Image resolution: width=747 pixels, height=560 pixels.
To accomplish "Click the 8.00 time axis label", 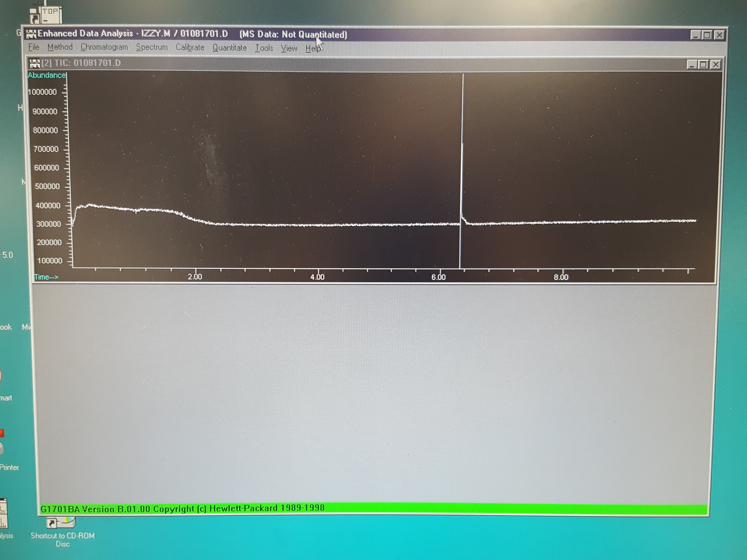I will click(561, 277).
